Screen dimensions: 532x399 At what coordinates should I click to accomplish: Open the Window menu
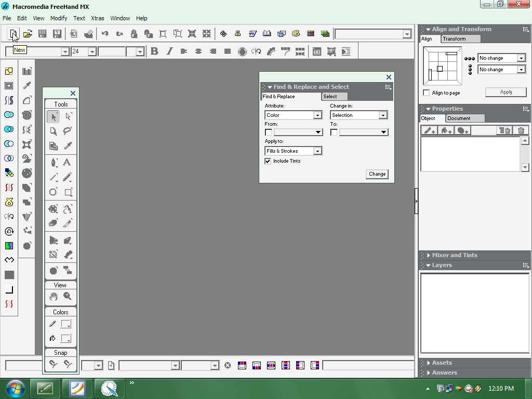pyautogui.click(x=120, y=18)
